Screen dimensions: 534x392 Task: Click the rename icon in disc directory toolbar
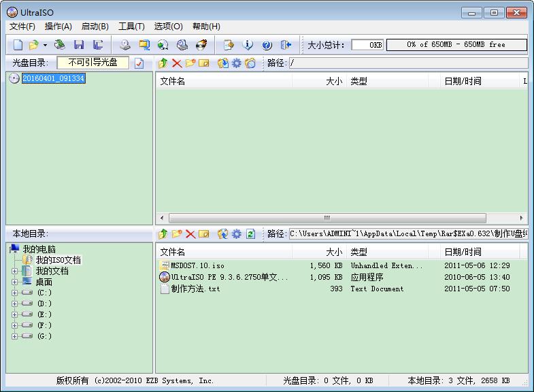(x=203, y=63)
